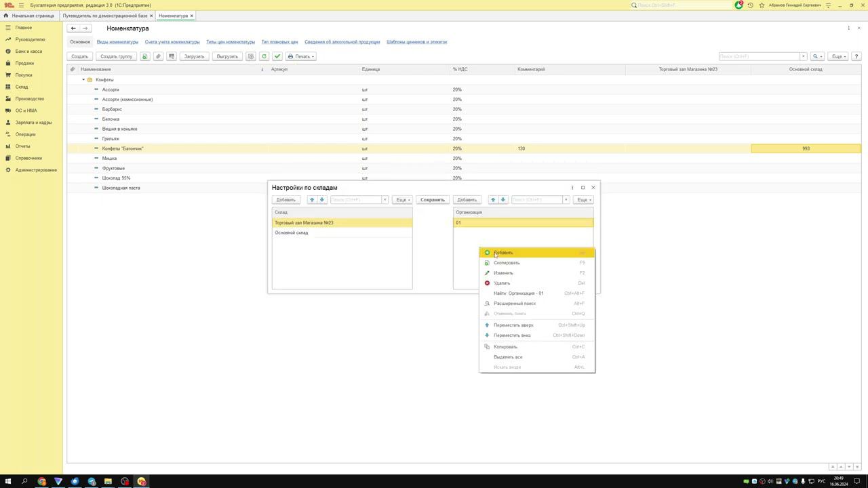The height and width of the screenshot is (488, 868).
Task: Open the Производство section in the sidebar
Action: pyautogui.click(x=30, y=99)
